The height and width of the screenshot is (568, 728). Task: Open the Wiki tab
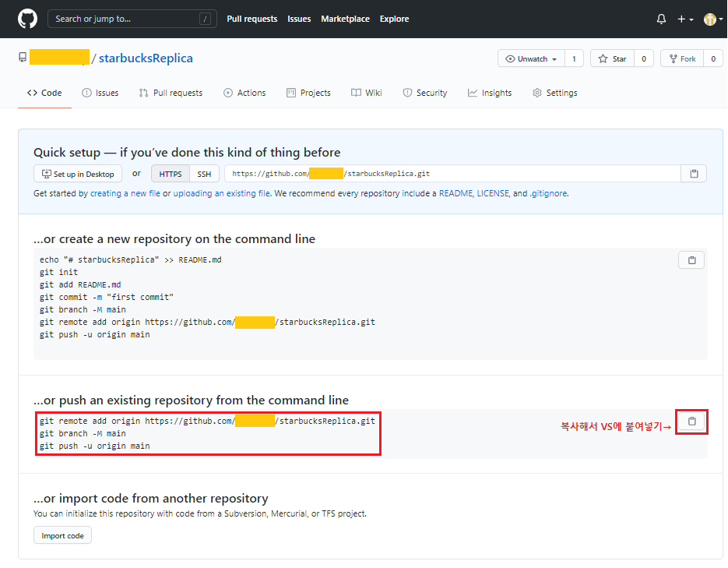point(367,93)
